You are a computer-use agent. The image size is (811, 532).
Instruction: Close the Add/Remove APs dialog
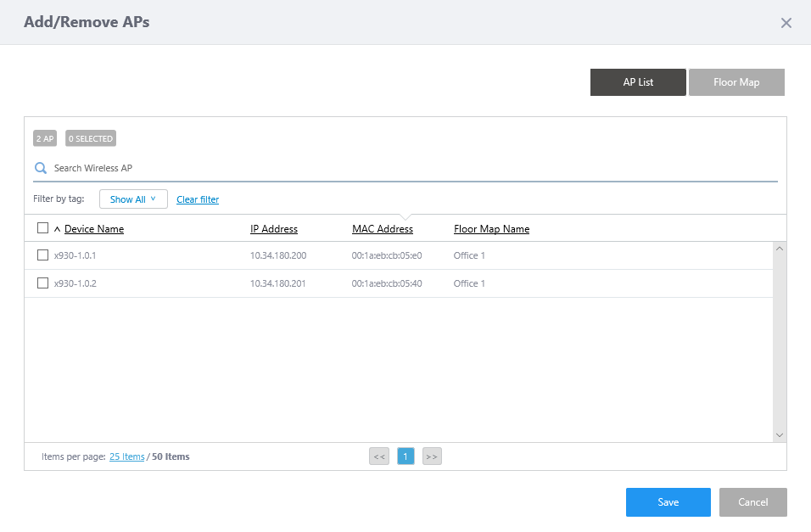pos(786,23)
